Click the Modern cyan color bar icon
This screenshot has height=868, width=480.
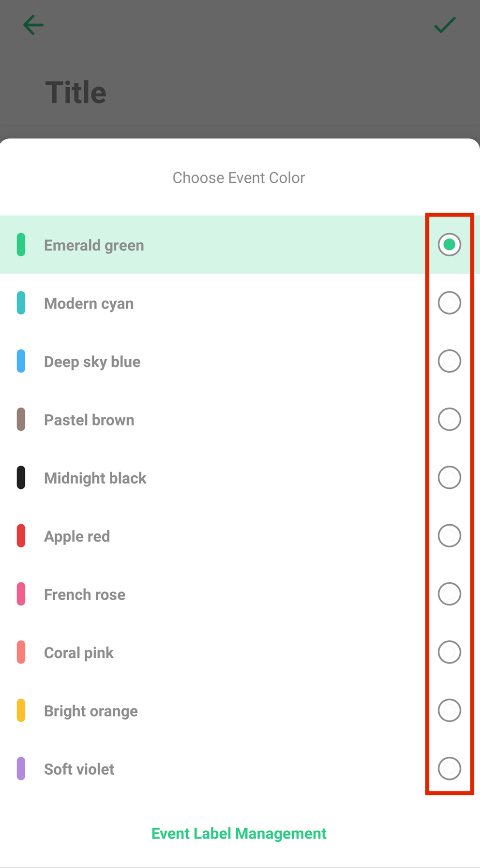(x=20, y=303)
